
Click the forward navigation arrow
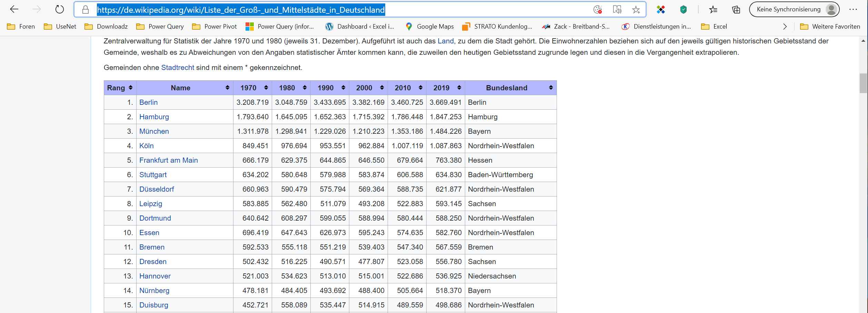pyautogui.click(x=37, y=9)
